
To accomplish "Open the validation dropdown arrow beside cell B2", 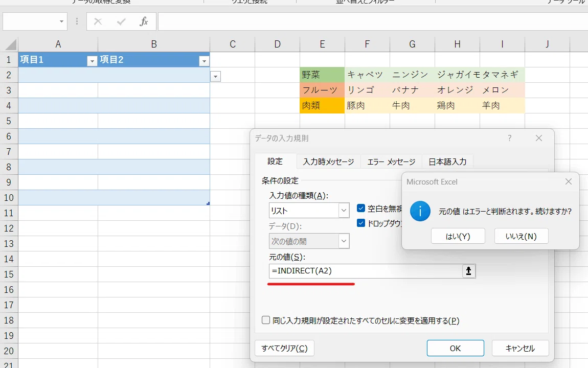I will tap(216, 77).
